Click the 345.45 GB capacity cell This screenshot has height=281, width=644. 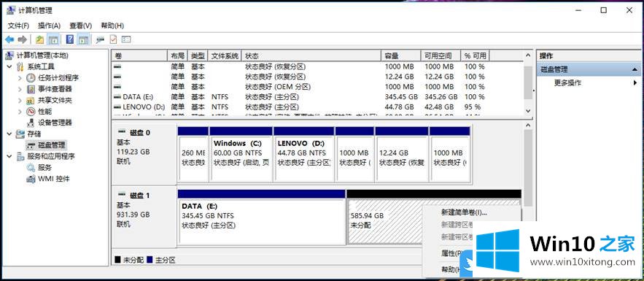(x=401, y=97)
